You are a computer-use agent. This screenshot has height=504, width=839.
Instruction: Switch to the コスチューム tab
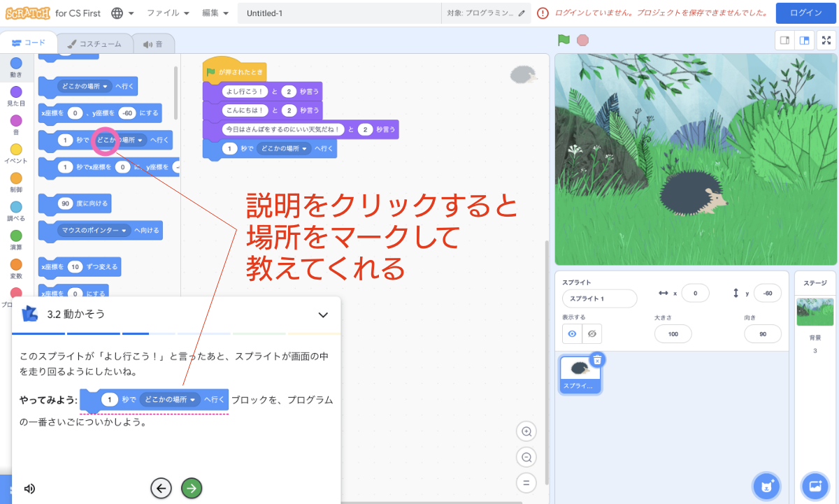[93, 43]
